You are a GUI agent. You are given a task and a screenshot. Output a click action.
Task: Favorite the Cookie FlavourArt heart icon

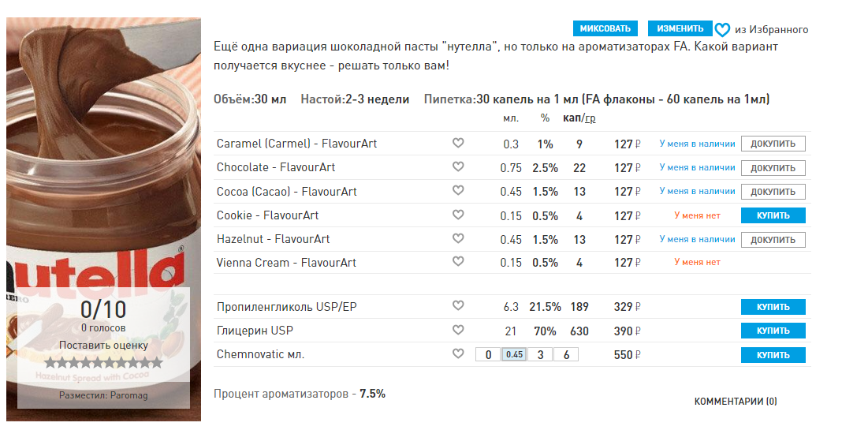[458, 215]
